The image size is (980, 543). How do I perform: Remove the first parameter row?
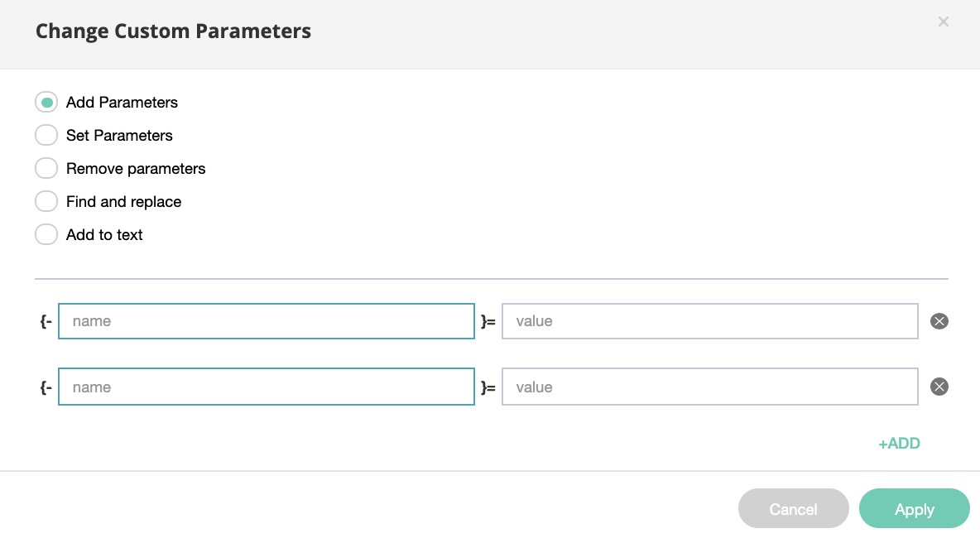pos(939,321)
